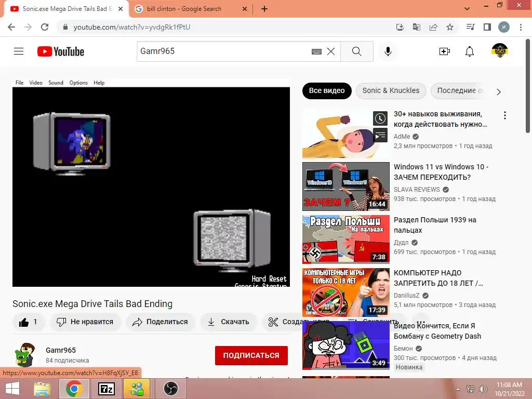Go back with browser back arrow

click(11, 27)
